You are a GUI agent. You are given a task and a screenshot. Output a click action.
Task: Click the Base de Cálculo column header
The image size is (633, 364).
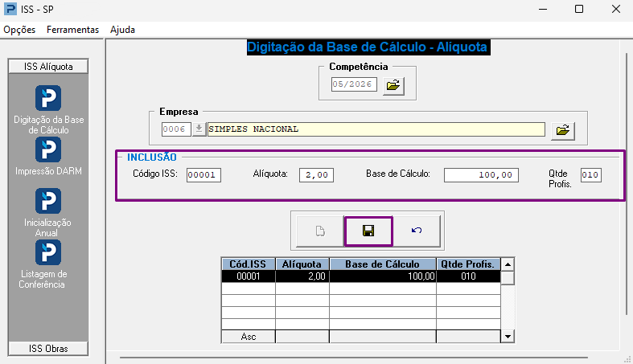tap(383, 264)
